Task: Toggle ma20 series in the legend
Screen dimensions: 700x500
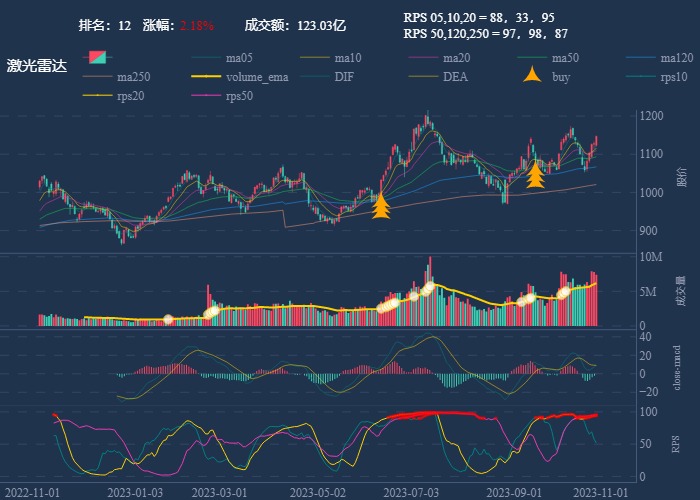Action: click(424, 58)
